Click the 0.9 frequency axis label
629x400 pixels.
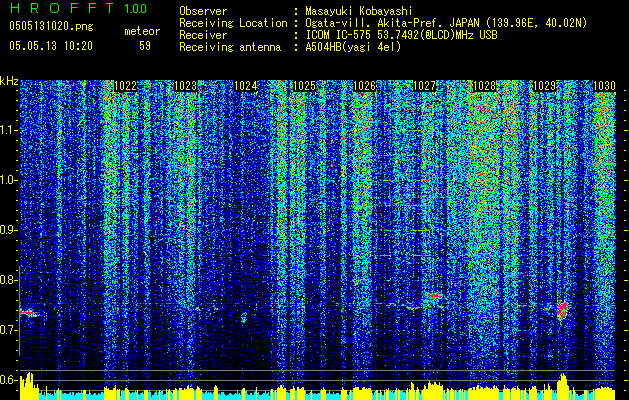(x=9, y=230)
